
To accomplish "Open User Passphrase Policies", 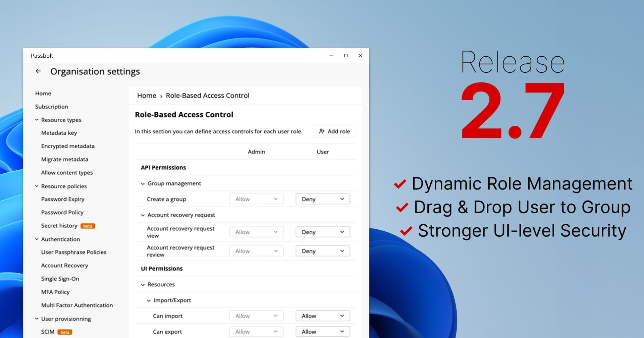I will (x=74, y=252).
